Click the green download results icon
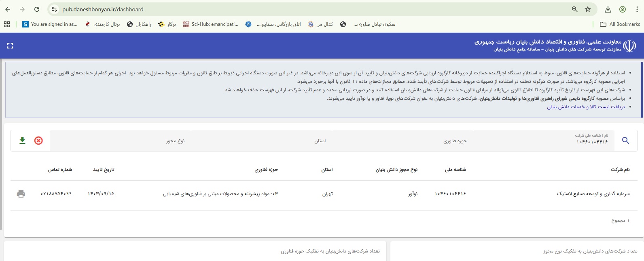 (x=22, y=140)
